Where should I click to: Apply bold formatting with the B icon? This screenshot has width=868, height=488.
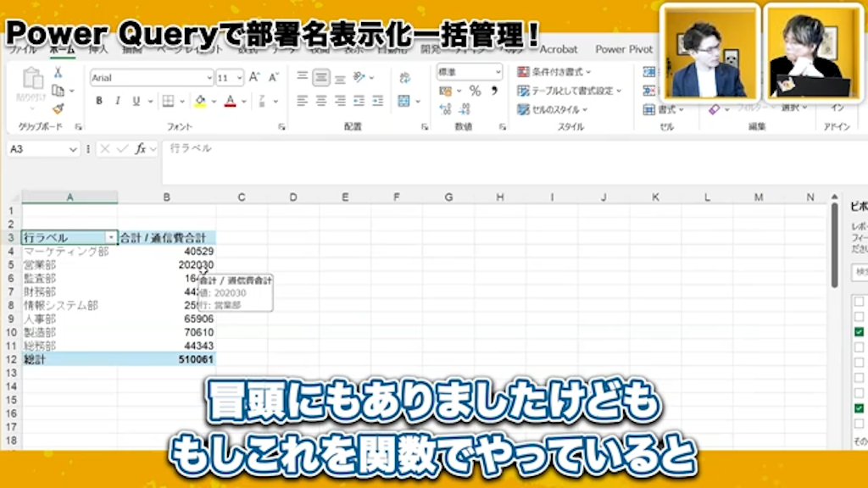[x=99, y=101]
